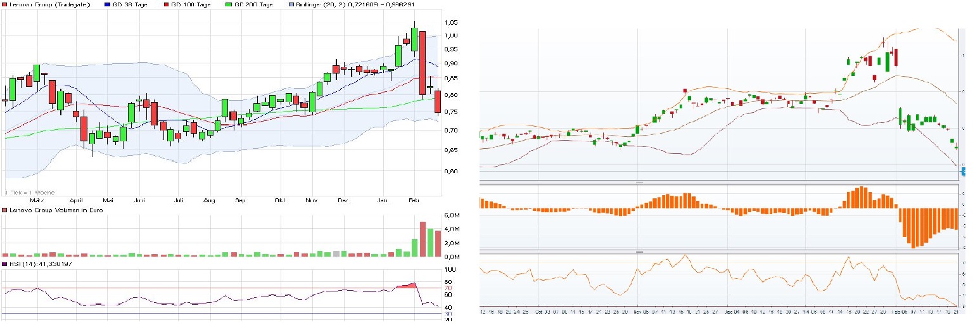
Task: Click the Lenovo Group Volumen in Euro swatch
Action: [x=4, y=210]
